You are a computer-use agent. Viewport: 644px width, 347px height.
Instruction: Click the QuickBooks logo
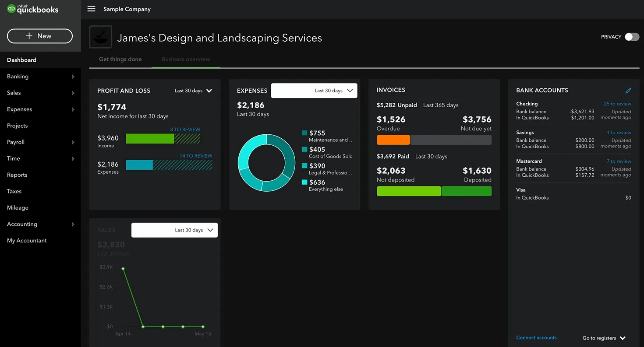33,9
